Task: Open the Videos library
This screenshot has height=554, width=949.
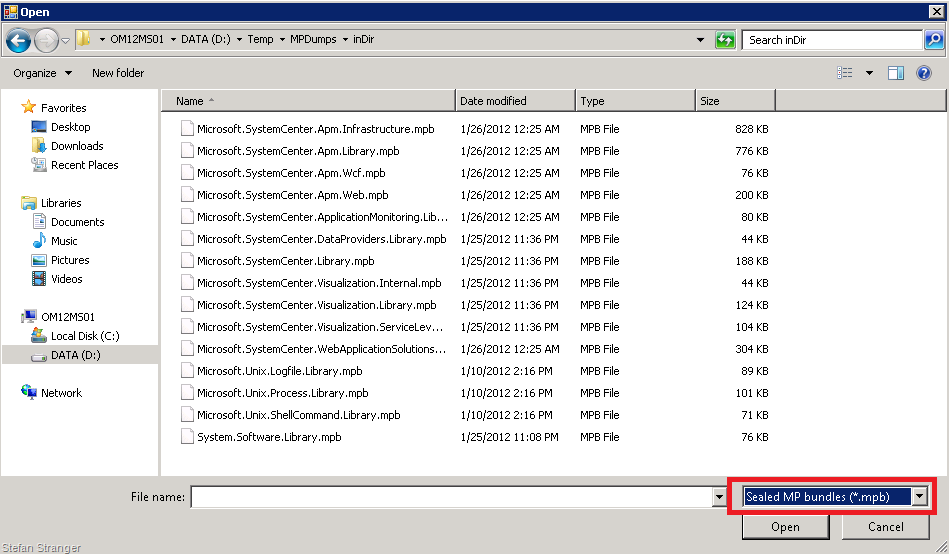Action: [67, 279]
